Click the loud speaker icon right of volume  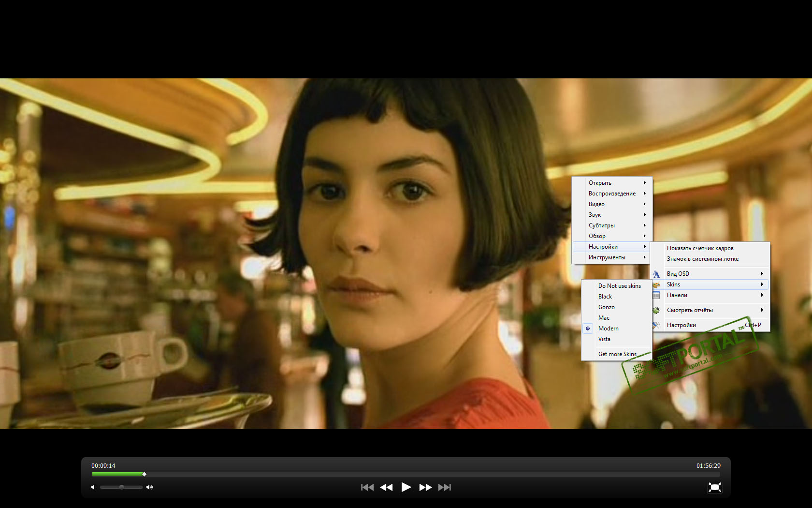point(149,487)
